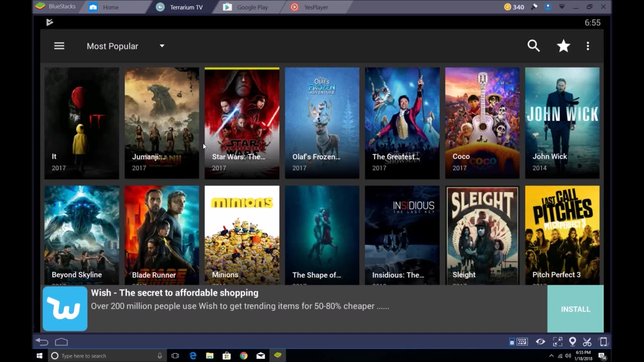Click the BlueStacks pin tool icon
Viewport: 644px width, 362px height.
coord(534,7)
